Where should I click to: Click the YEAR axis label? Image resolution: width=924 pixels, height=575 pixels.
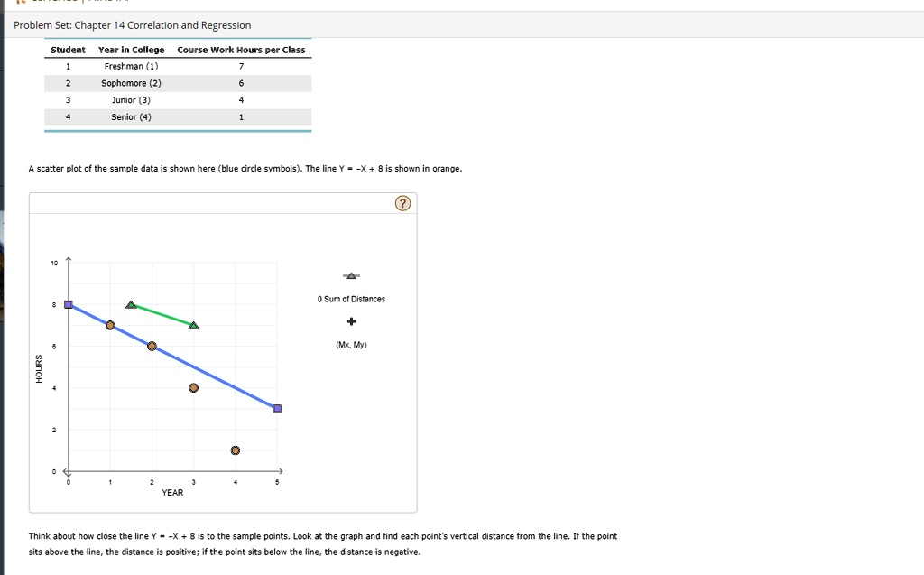point(172,492)
